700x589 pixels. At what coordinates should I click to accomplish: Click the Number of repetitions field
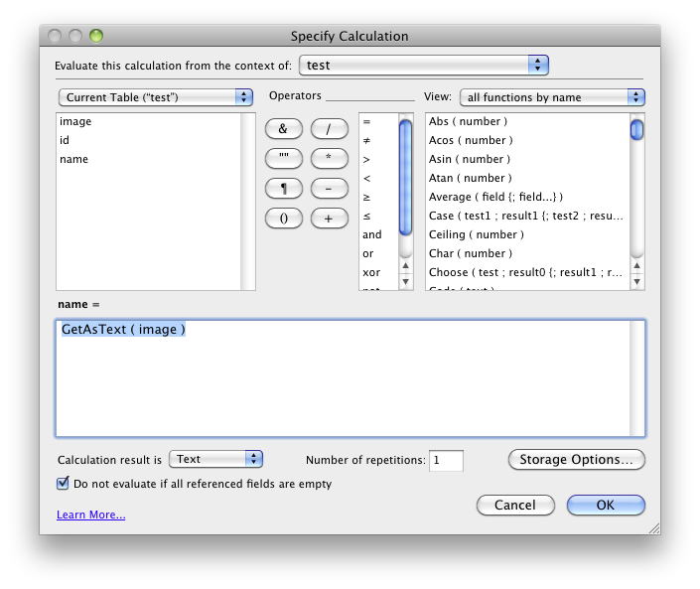446,460
